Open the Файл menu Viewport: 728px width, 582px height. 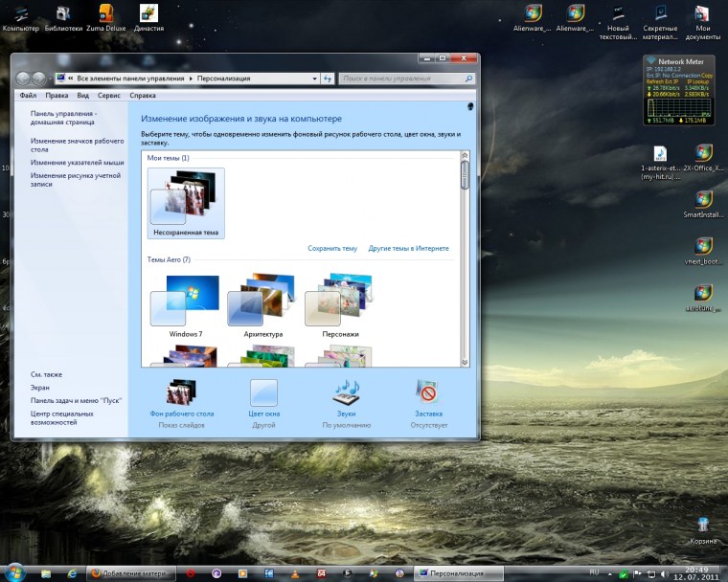[28, 96]
